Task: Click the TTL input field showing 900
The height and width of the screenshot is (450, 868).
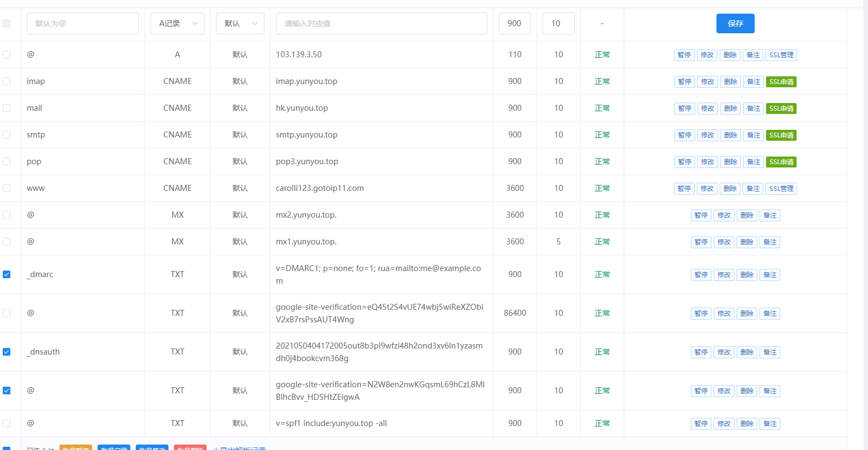Action: coord(514,23)
